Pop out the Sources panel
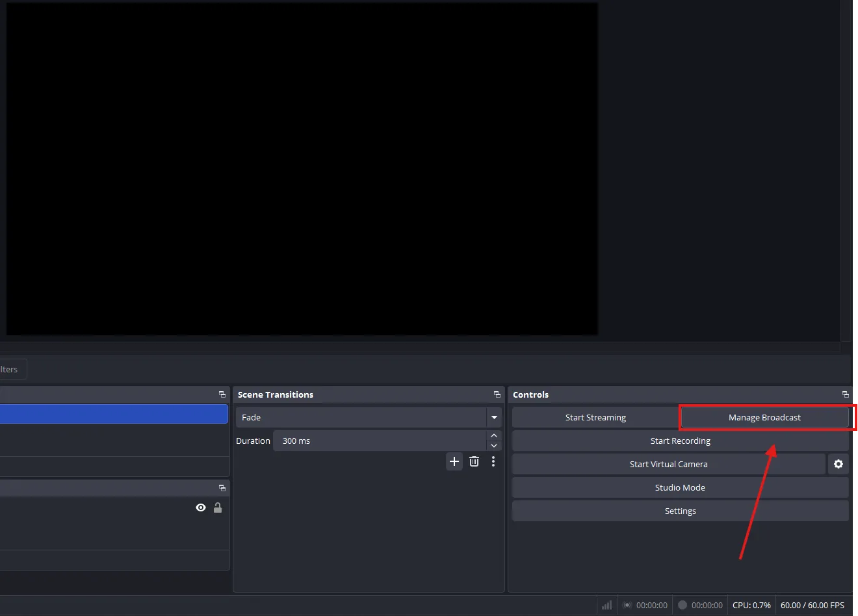This screenshot has height=616, width=858. 222,488
